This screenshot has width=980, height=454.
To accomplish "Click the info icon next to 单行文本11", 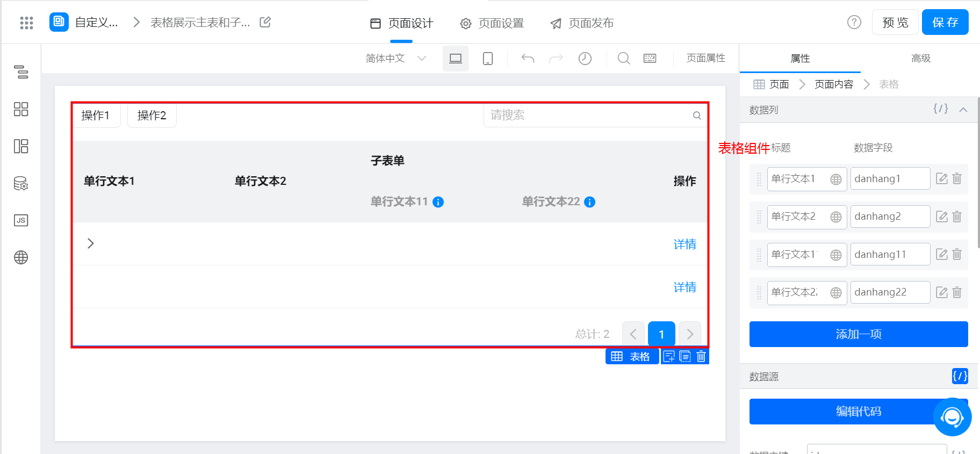I will (x=438, y=202).
